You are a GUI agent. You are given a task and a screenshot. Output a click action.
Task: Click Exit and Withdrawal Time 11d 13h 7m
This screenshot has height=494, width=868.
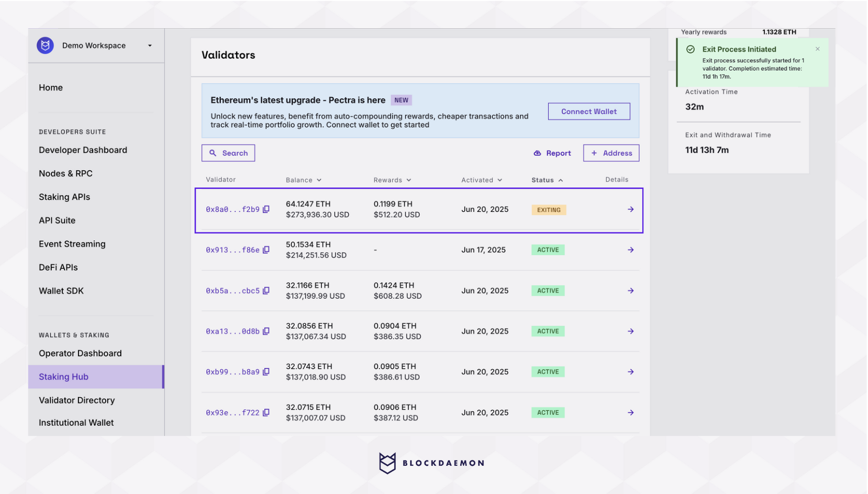[707, 150]
